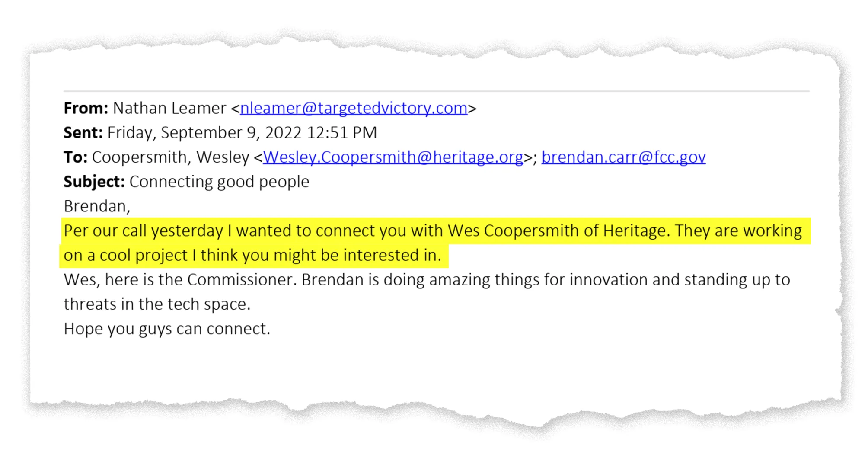
Task: Click the bold "Subject:" header label
Action: pyautogui.click(x=94, y=182)
